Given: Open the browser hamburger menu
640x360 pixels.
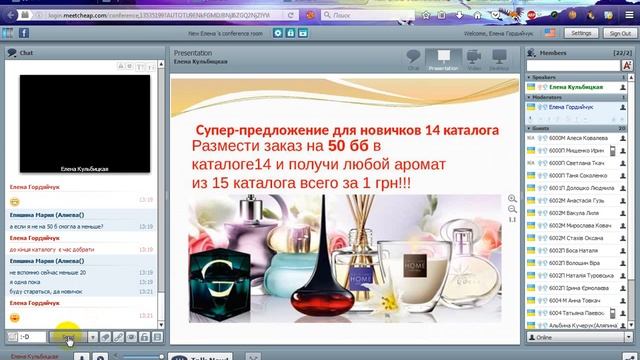Looking at the screenshot, I should (x=630, y=15).
